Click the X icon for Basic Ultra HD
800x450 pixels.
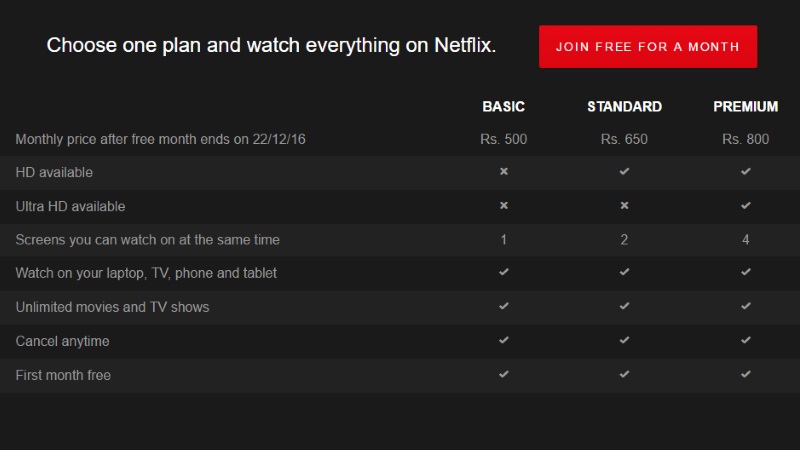click(x=504, y=206)
